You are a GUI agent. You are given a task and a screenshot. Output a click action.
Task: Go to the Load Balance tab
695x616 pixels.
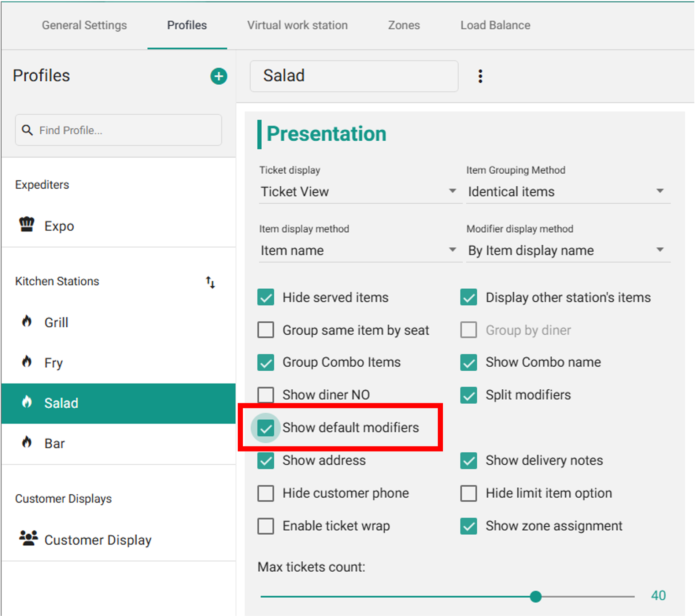[495, 25]
